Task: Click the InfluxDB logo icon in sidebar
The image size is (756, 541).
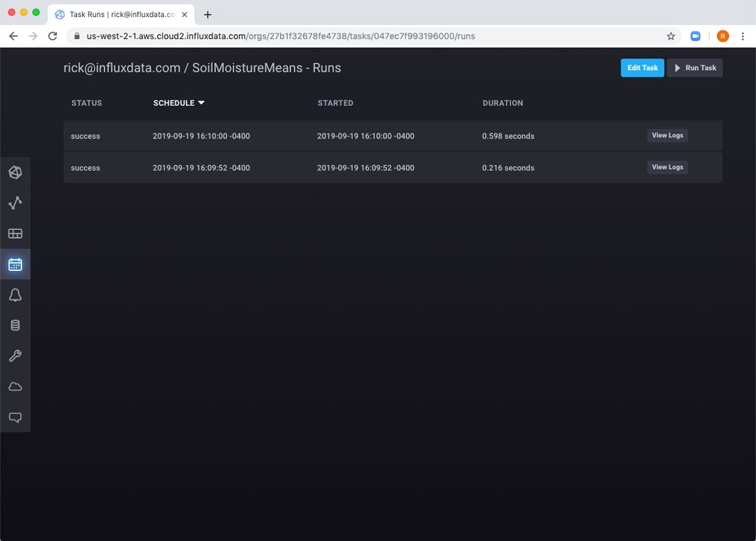Action: (x=15, y=173)
